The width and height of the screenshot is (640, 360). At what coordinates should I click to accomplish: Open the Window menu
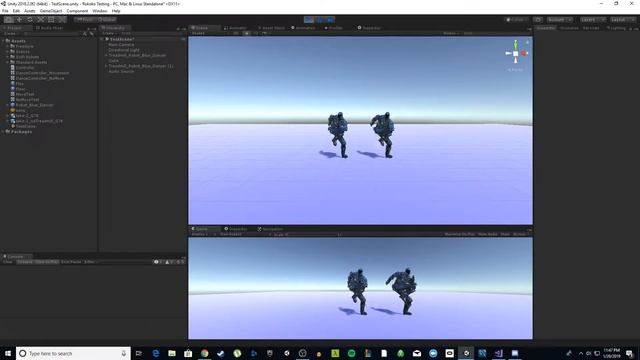100,11
